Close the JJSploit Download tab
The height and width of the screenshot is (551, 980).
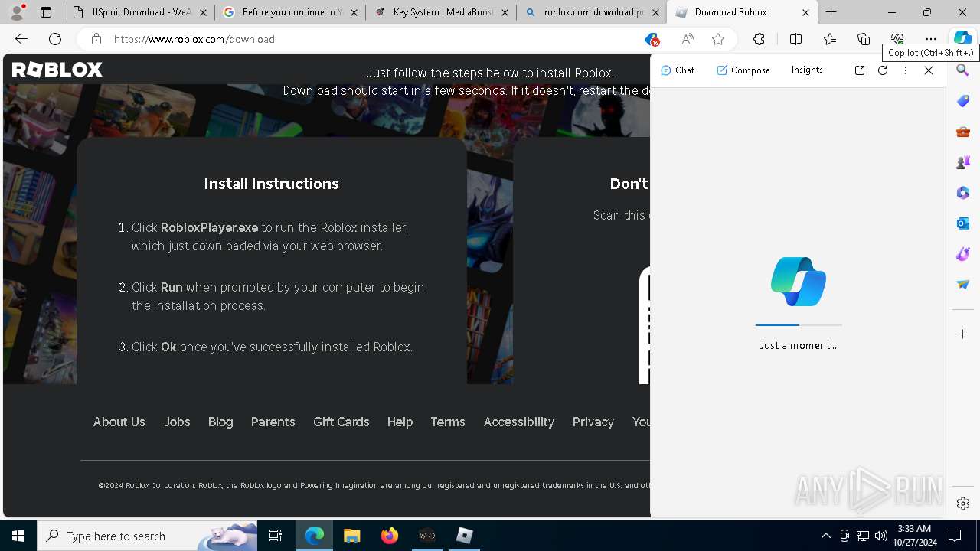coord(203,12)
